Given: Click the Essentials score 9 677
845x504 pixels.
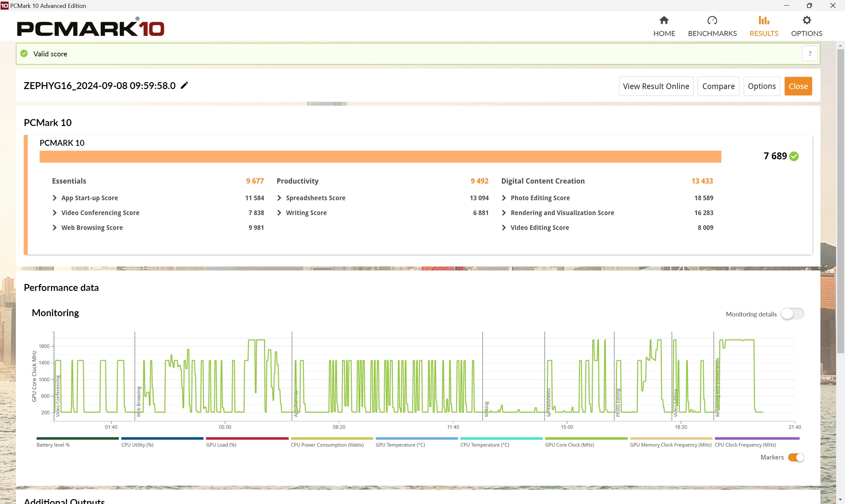Looking at the screenshot, I should pyautogui.click(x=255, y=181).
